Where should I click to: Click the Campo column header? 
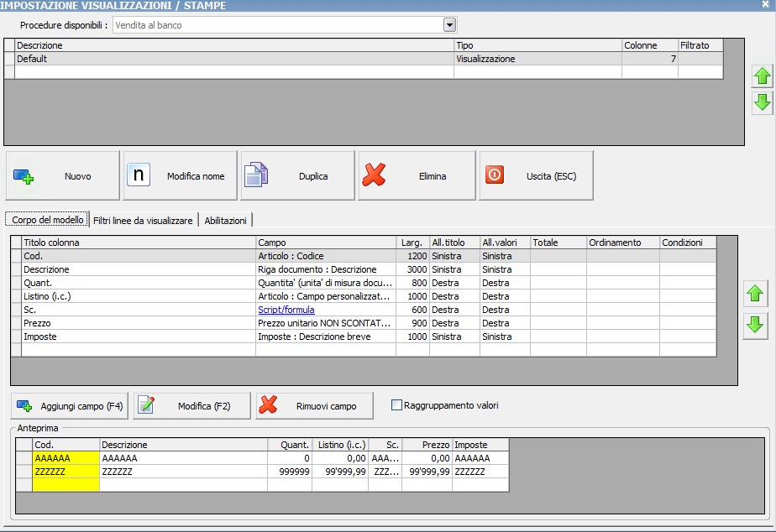(326, 243)
